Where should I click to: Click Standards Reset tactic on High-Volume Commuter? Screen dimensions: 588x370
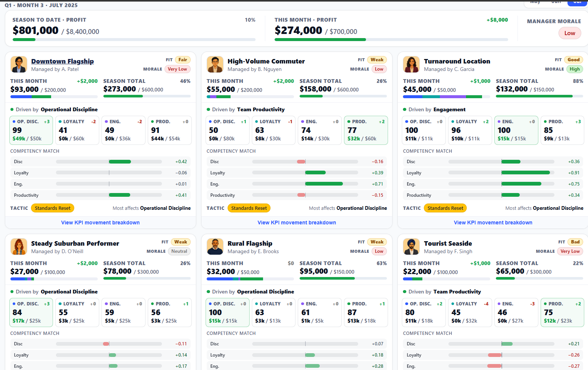(x=249, y=208)
